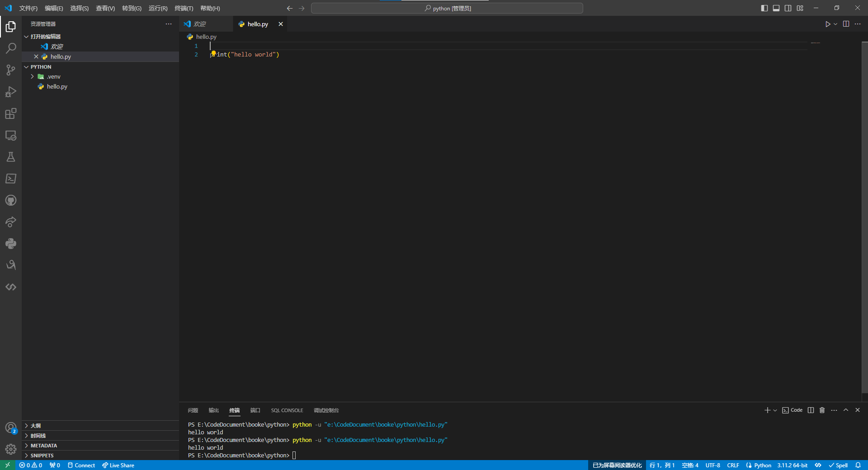Open terminal panel more actions ellipsis
Screen dimensions: 868x470
click(x=834, y=410)
